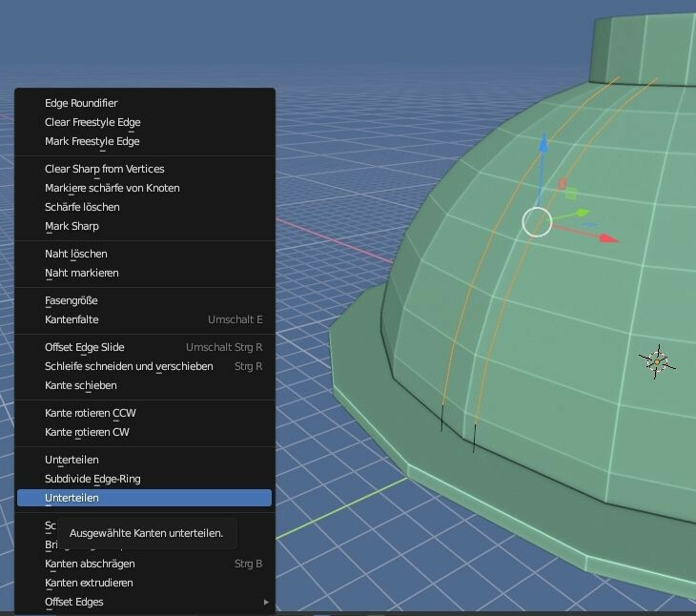This screenshot has height=616, width=696.
Task: Choose Mark Sharp in the edge menu
Action: pyautogui.click(x=144, y=226)
